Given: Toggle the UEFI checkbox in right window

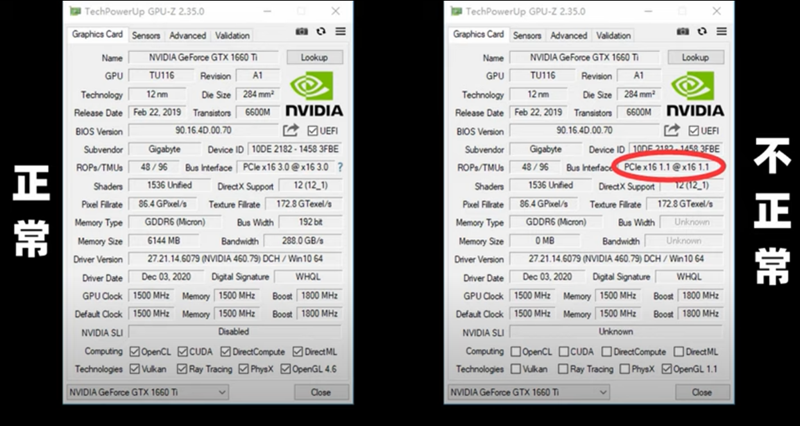Looking at the screenshot, I should [x=694, y=131].
